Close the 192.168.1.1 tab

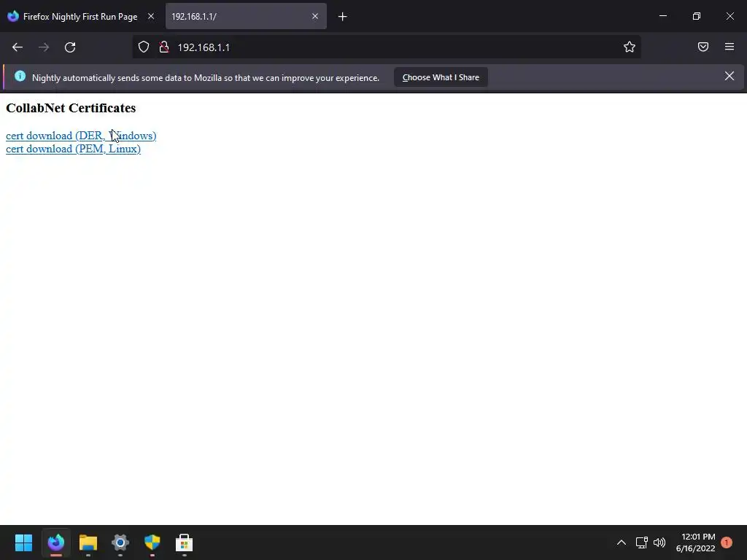(x=315, y=16)
